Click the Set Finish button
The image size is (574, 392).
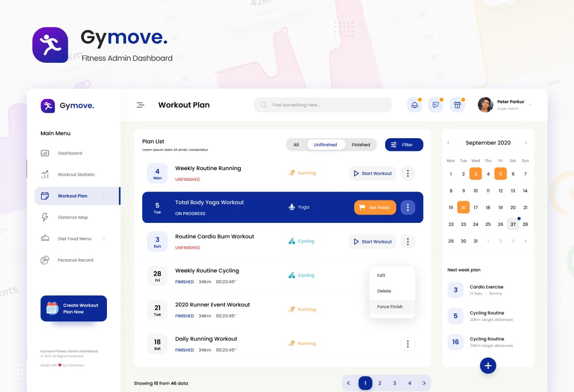pos(375,207)
